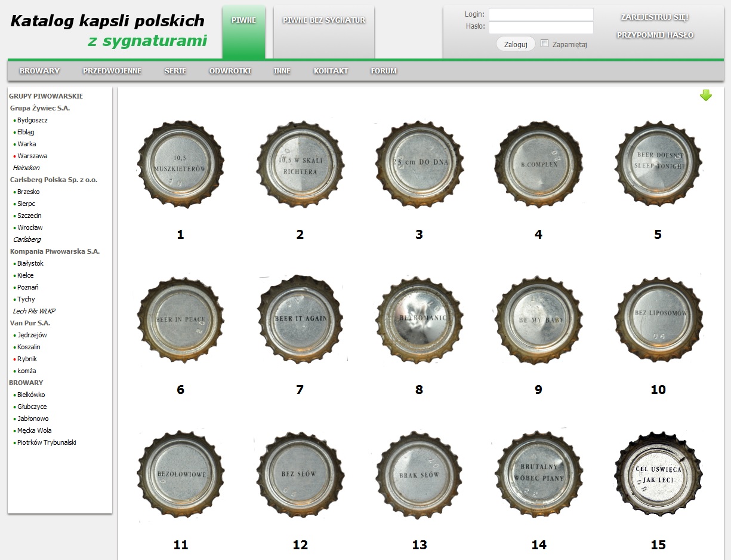View the 'B.COMPLEX' cap image

(x=539, y=164)
